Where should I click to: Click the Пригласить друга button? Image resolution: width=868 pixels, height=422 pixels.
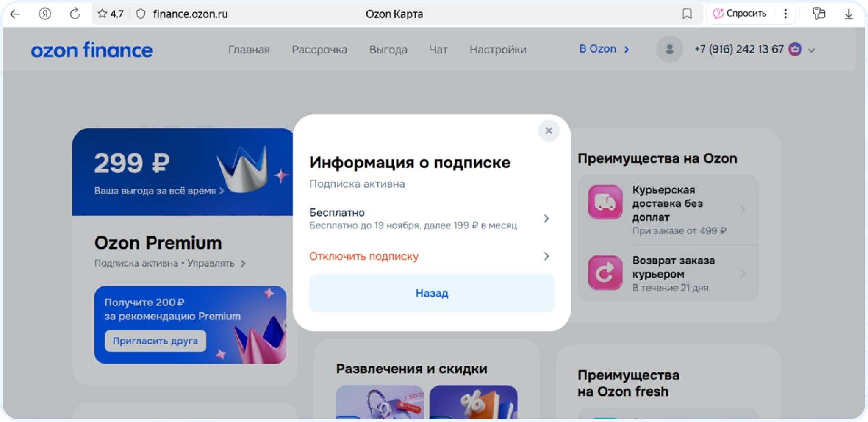point(155,341)
